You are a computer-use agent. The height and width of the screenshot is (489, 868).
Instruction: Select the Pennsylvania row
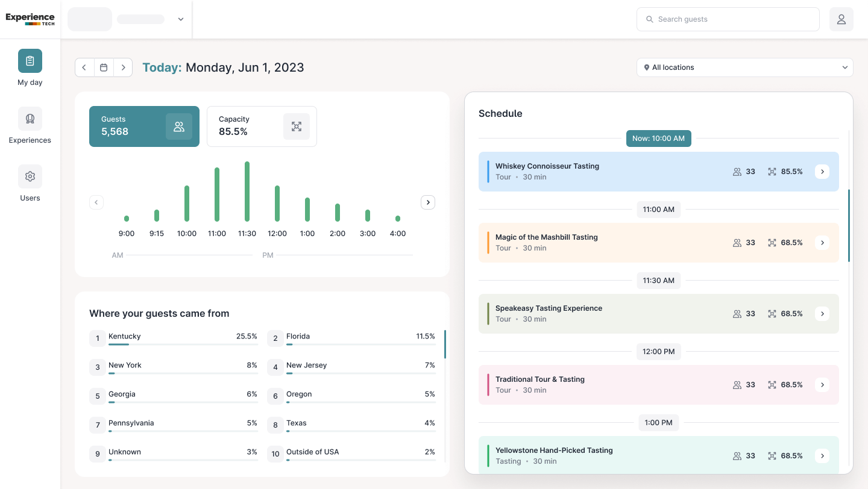tap(174, 425)
